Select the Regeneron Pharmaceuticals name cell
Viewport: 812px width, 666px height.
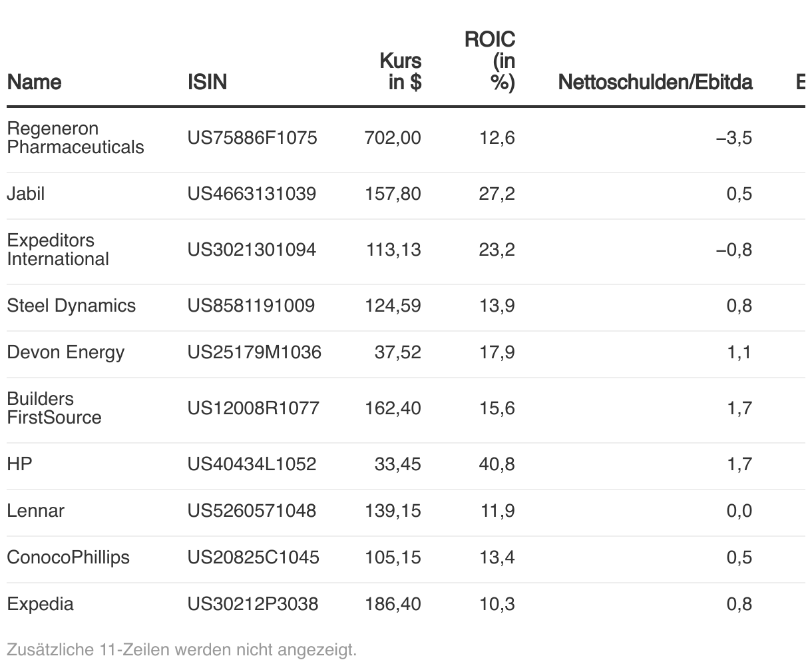(75, 138)
